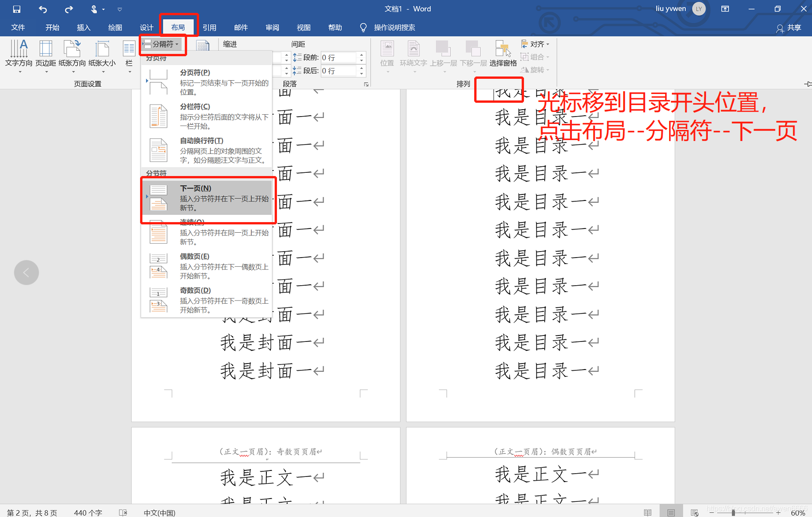Viewport: 812px width, 517px height.
Task: Click the 段后 spacing after field
Action: [x=339, y=71]
